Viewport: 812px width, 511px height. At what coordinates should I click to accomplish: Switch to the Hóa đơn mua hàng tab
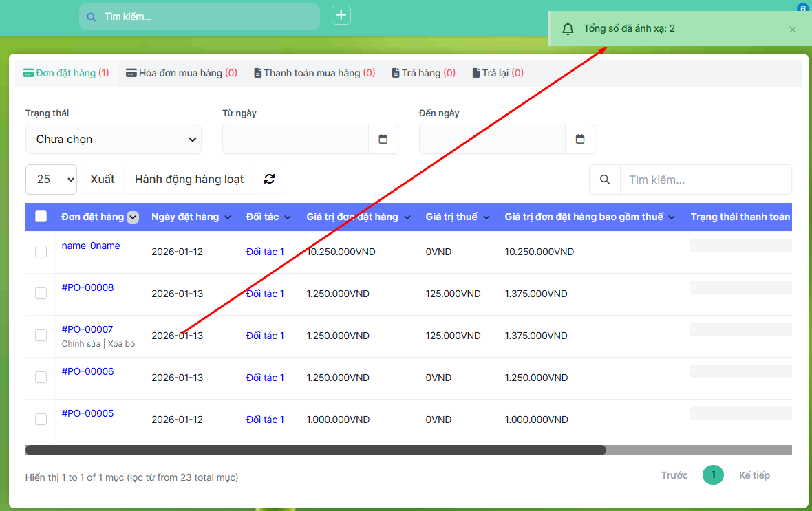pos(181,73)
